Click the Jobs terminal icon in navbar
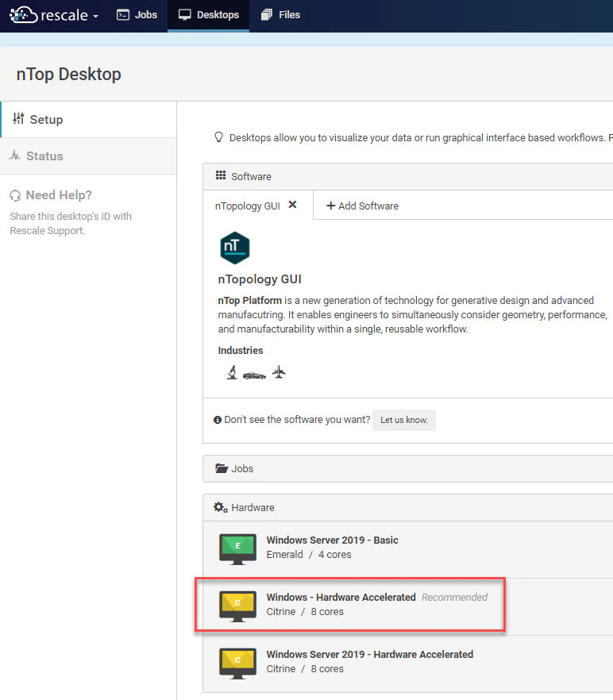 coord(123,15)
